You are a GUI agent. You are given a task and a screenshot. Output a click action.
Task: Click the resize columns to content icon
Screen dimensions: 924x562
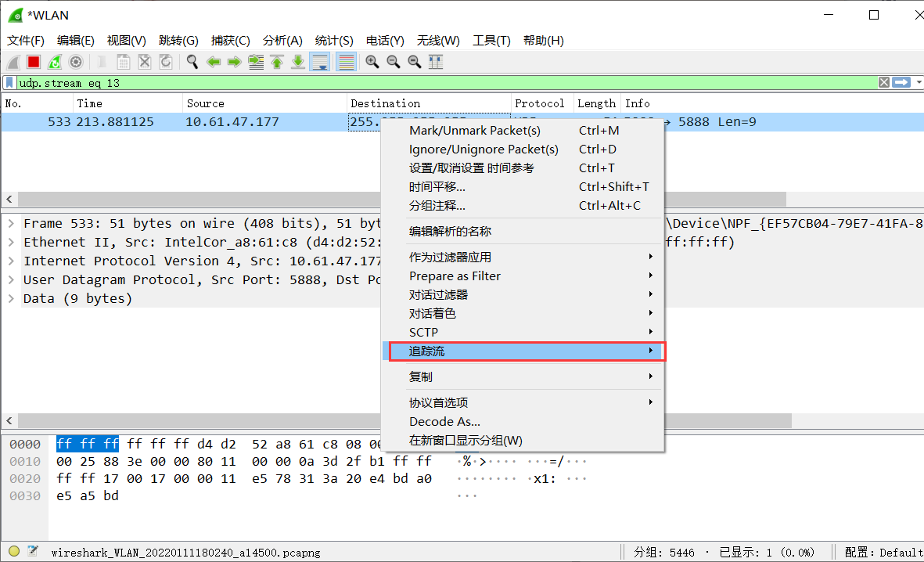436,62
